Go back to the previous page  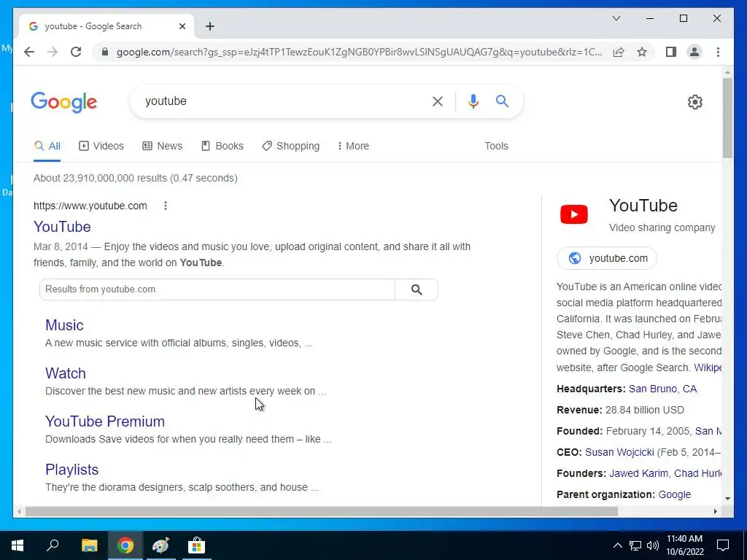coord(29,52)
